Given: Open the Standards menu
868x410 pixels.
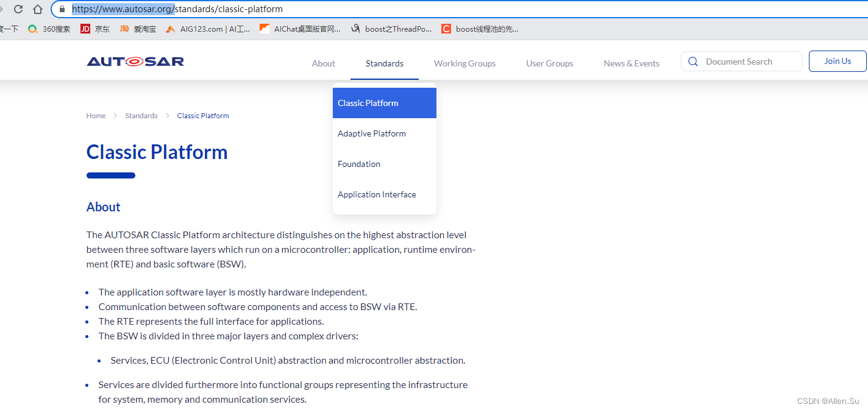Looking at the screenshot, I should [385, 63].
